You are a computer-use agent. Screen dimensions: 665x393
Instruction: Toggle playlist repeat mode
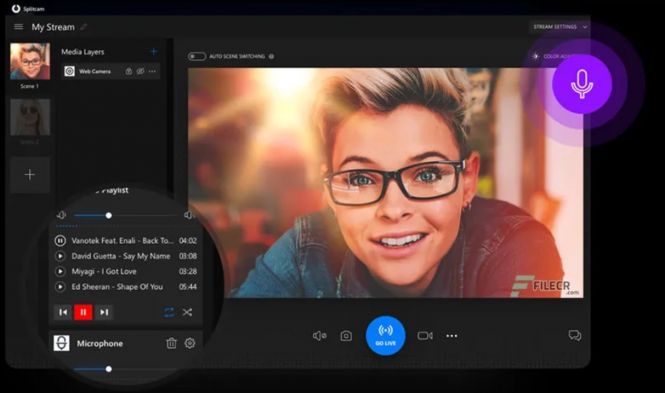(169, 312)
